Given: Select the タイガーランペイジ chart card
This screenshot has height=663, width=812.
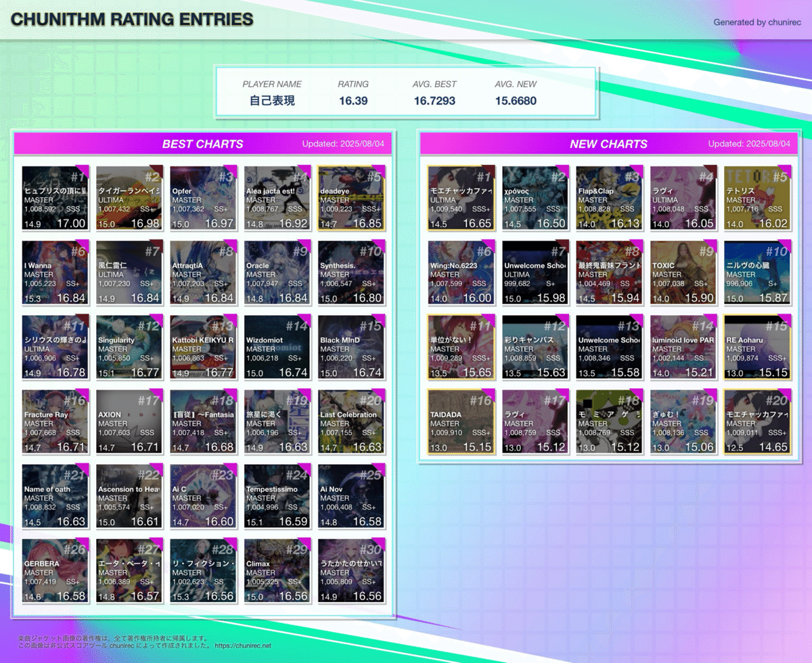Looking at the screenshot, I should [x=129, y=198].
